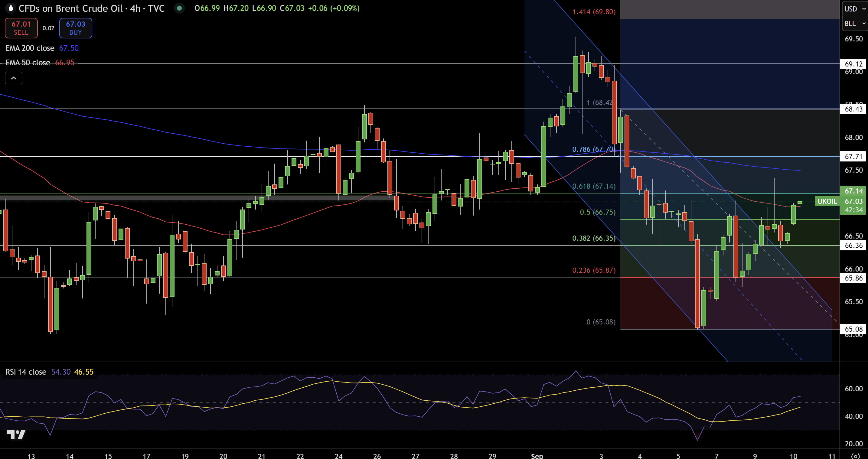Select the EMA 200 close indicator label
This screenshot has width=868, height=459.
30,48
